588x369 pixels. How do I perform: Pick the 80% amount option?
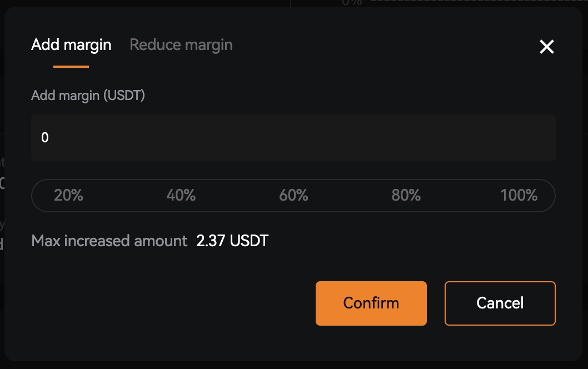click(x=406, y=196)
